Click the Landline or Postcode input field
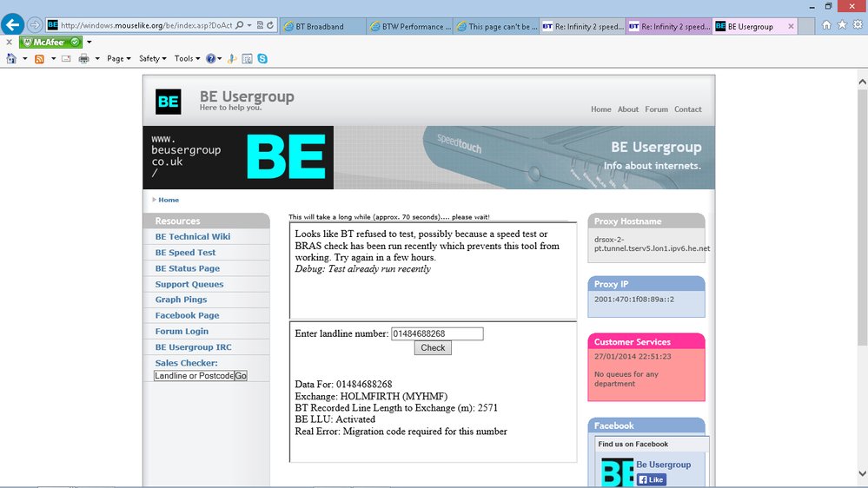Screen dimensions: 868x488 [x=194, y=376]
